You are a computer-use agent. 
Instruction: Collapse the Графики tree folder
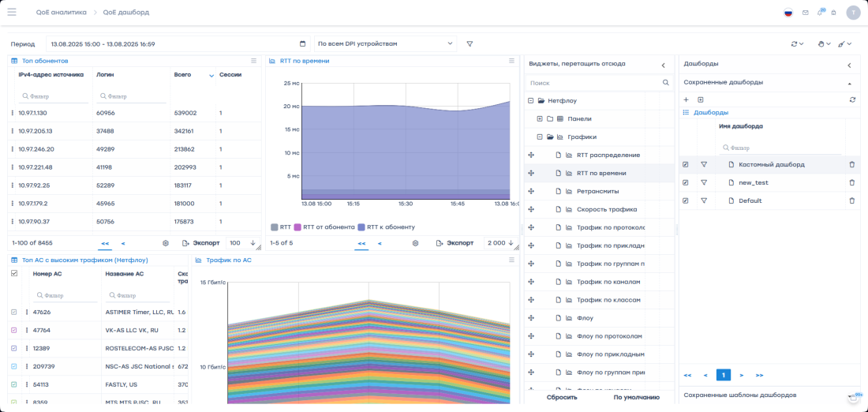(x=540, y=137)
